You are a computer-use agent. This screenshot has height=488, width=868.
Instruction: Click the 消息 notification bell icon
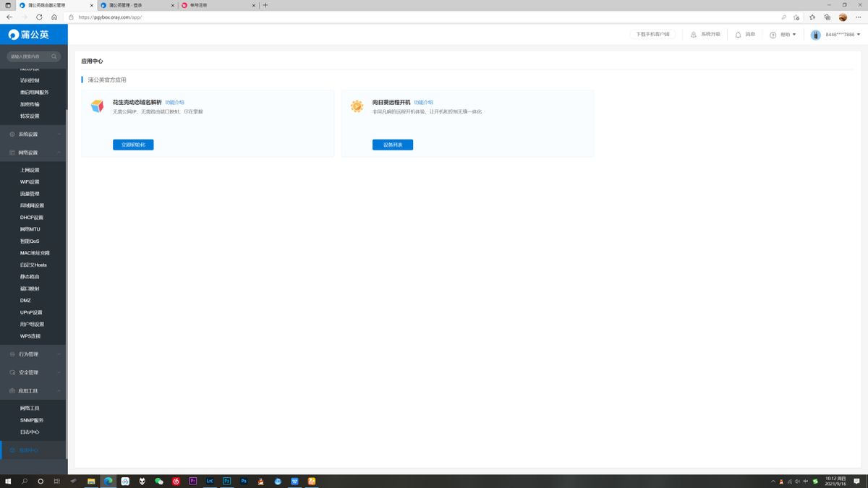[x=739, y=35]
